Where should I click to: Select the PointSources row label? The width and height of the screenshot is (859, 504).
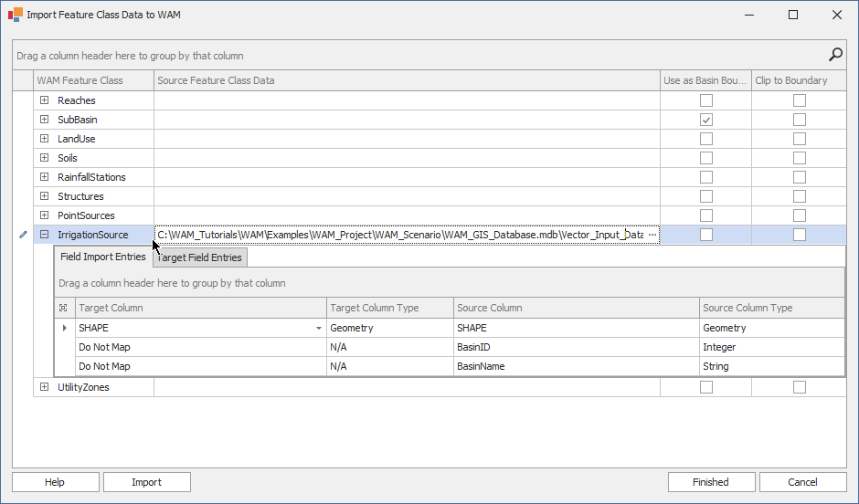86,215
